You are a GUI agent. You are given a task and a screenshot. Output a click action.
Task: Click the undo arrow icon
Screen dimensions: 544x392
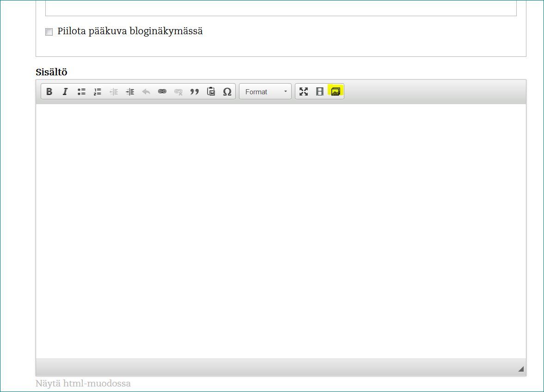pos(146,92)
